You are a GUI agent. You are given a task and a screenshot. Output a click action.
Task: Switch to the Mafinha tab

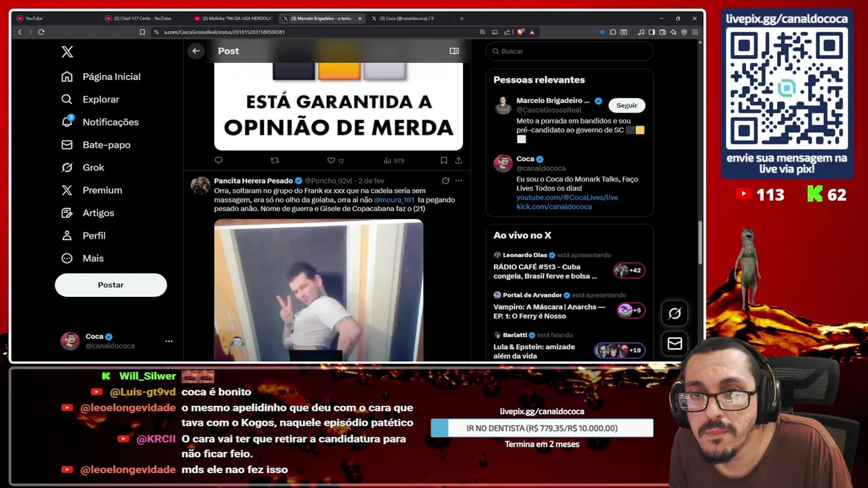[234, 18]
